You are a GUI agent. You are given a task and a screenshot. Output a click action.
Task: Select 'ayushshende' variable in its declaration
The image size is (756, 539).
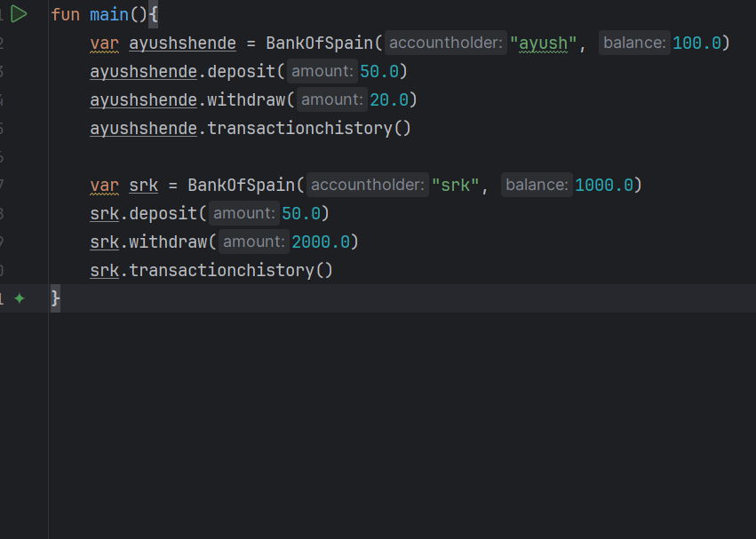pyautogui.click(x=182, y=43)
